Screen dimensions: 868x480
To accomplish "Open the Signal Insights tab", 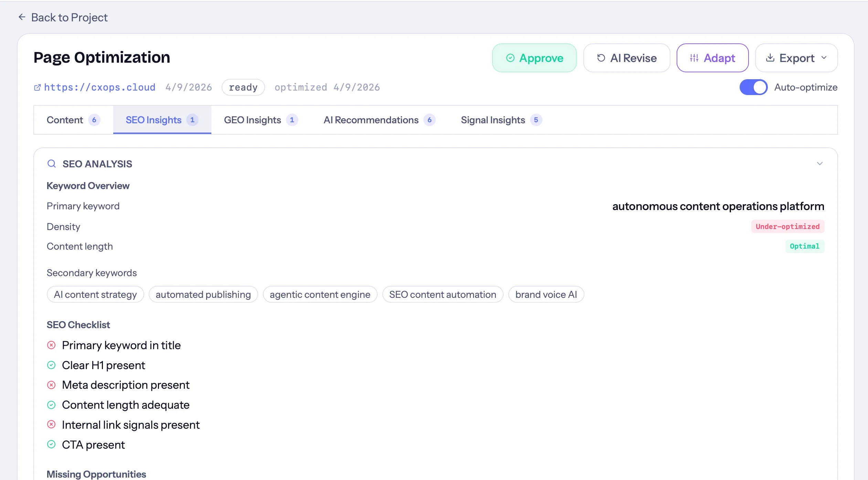I will [x=501, y=120].
